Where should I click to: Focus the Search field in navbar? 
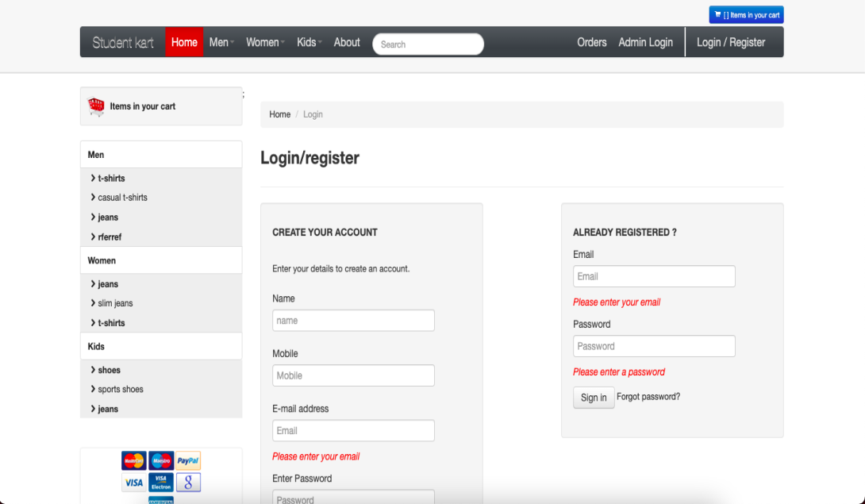[x=428, y=44]
